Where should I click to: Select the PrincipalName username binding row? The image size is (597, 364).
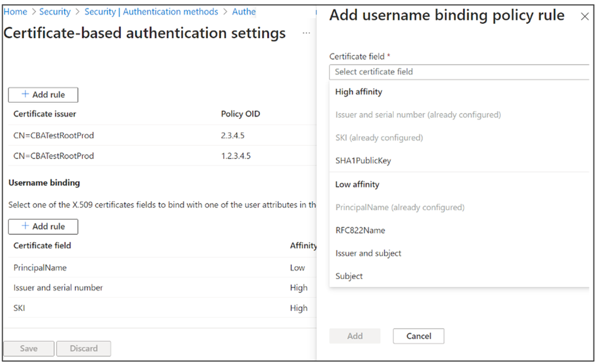point(40,268)
